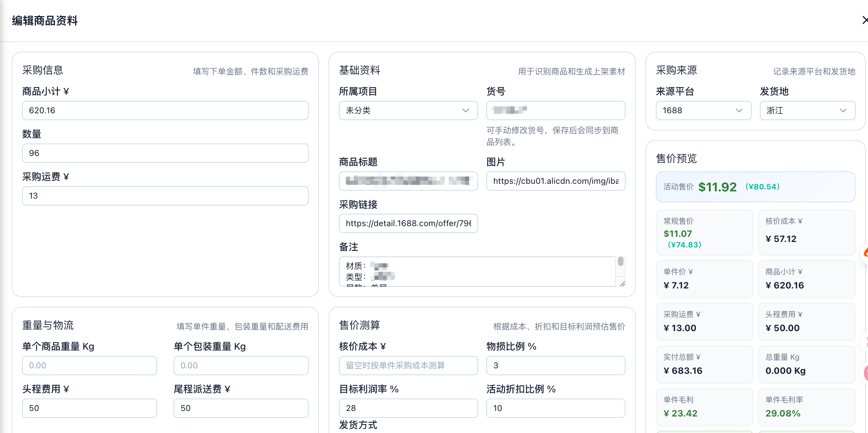
Task: Click the 单件毛利 ¥ 23.42 value
Action: click(680, 413)
